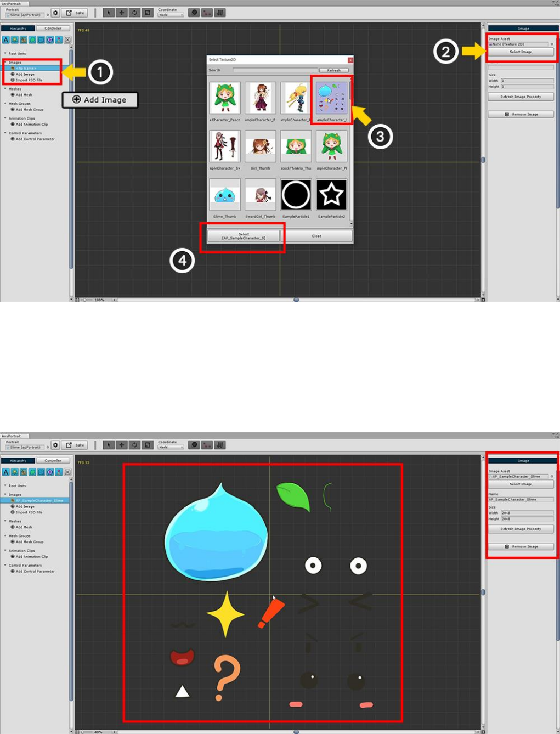Select the arrow tool in the lower editor toolbar
The height and width of the screenshot is (734, 560).
pyautogui.click(x=109, y=445)
